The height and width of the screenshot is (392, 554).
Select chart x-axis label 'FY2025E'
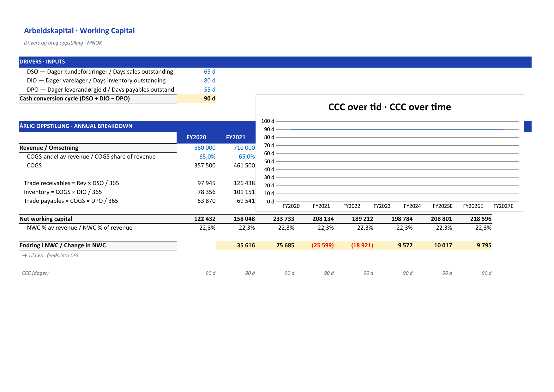pos(443,206)
